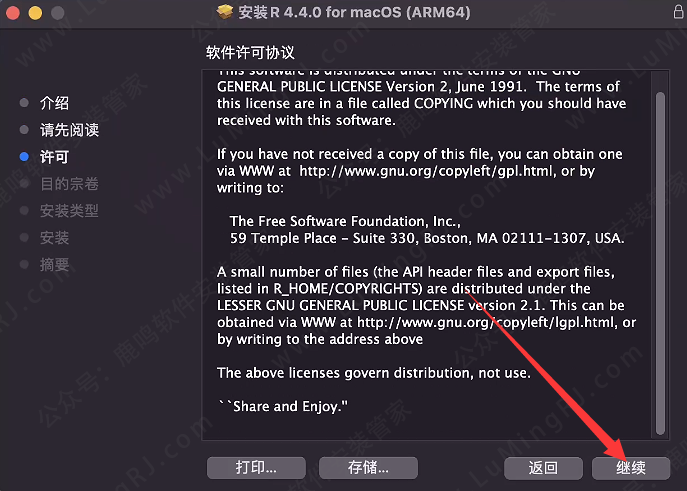Image resolution: width=687 pixels, height=491 pixels.
Task: Select the 介绍 step in sidebar
Action: [54, 103]
